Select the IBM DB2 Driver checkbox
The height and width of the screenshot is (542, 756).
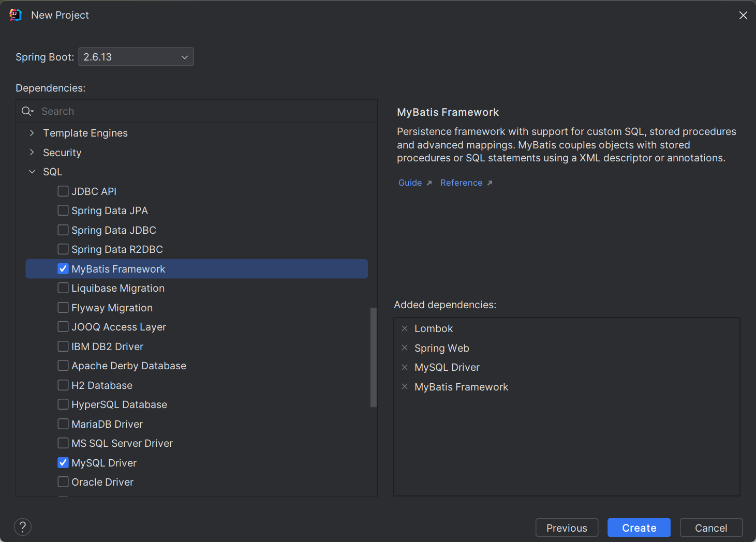(63, 347)
